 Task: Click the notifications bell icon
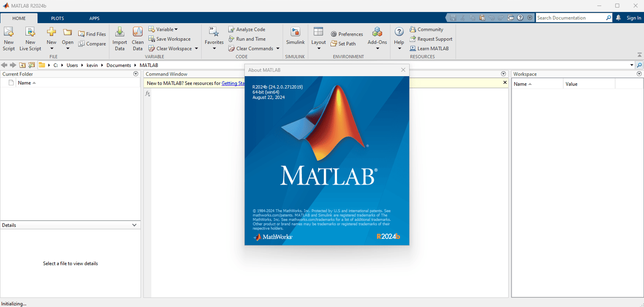[619, 18]
